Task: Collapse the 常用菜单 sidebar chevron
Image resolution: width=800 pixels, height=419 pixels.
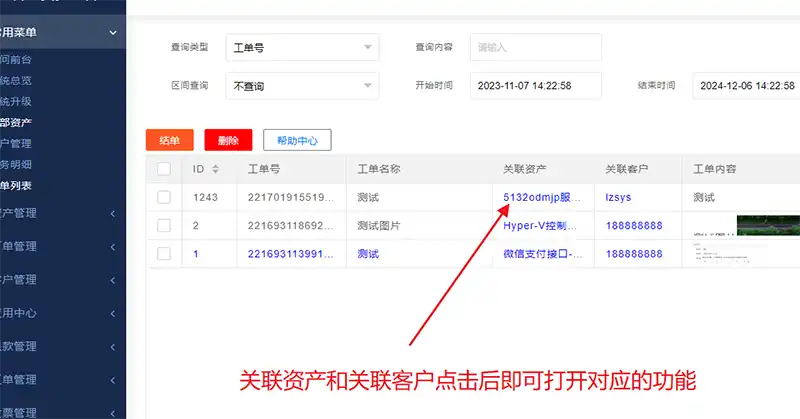Action: (x=113, y=33)
